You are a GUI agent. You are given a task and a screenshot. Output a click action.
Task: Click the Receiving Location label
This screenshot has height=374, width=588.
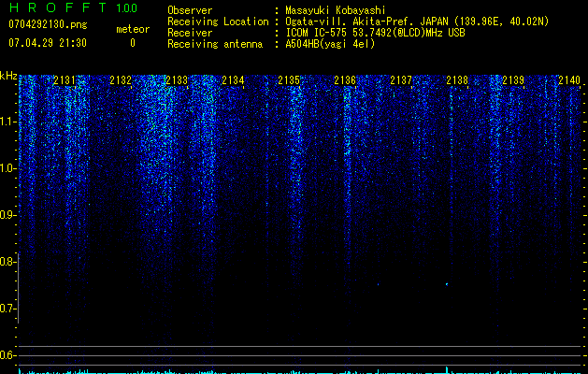[x=218, y=22]
